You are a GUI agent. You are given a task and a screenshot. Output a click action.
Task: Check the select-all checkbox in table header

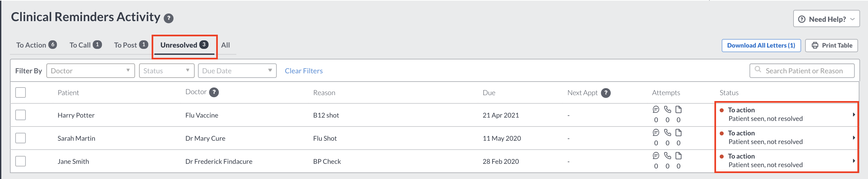point(21,92)
